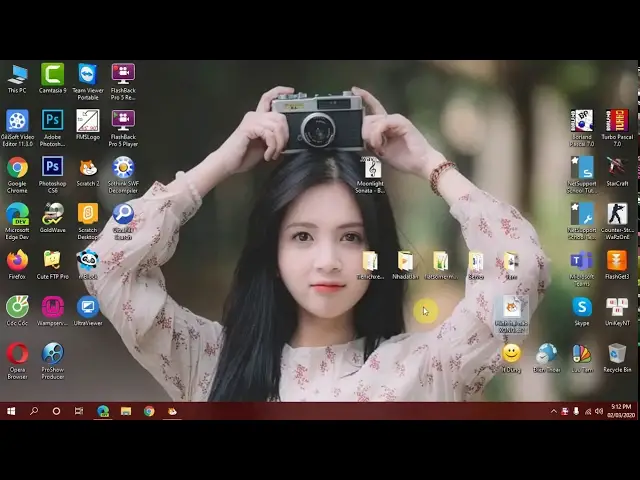Switch to Scratch app in taskbar
640x480 pixels.
coord(172,411)
